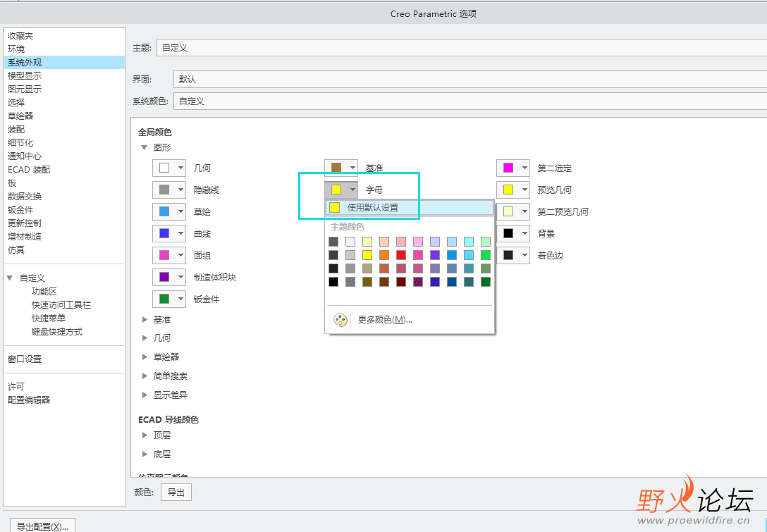The width and height of the screenshot is (767, 532).
Task: Open 键盘快捷方式 customization page
Action: point(56,331)
